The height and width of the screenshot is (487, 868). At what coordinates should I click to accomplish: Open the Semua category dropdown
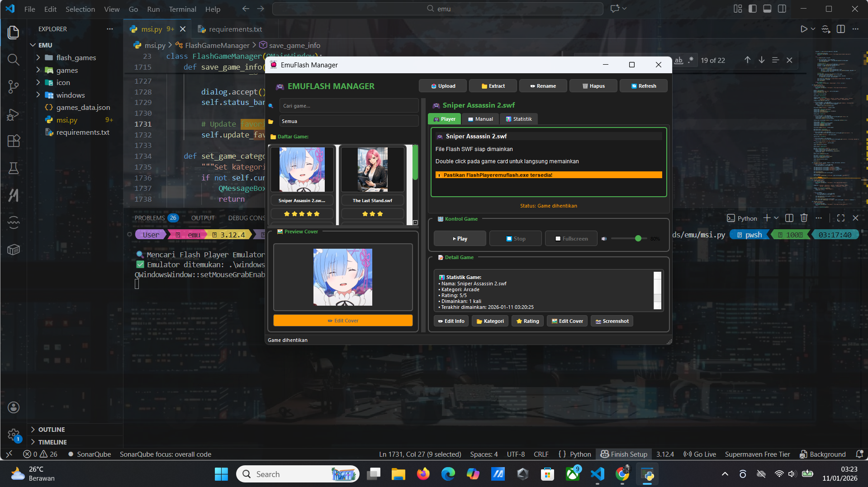coord(348,121)
